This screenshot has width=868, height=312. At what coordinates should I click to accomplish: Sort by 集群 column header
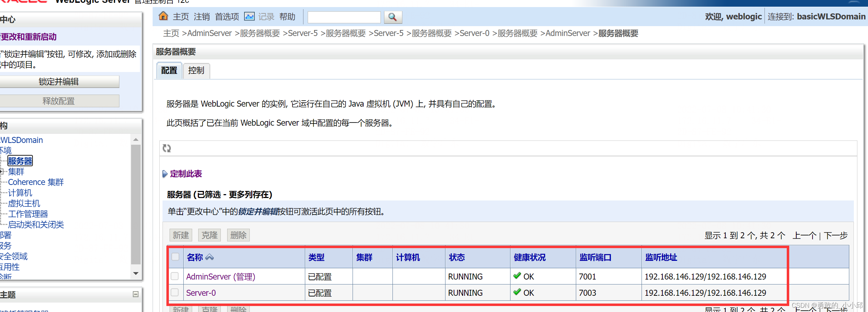point(364,257)
